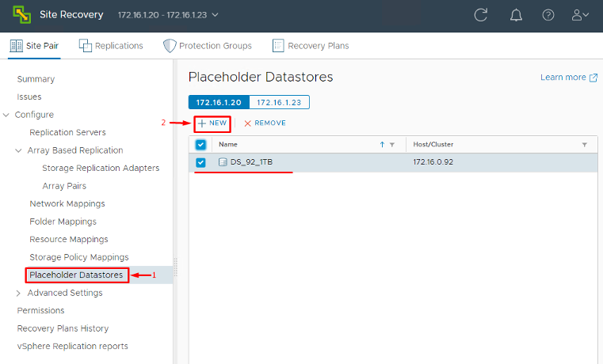Expand the Advanced Settings chevron
This screenshot has height=364, width=603.
point(18,294)
